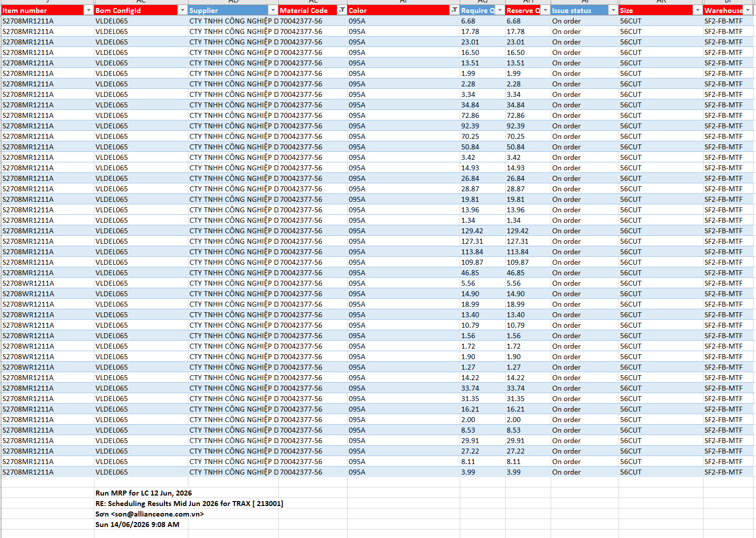756x538 pixels.
Task: Select the Reserve Q cell showing 72.86
Action: (528, 115)
